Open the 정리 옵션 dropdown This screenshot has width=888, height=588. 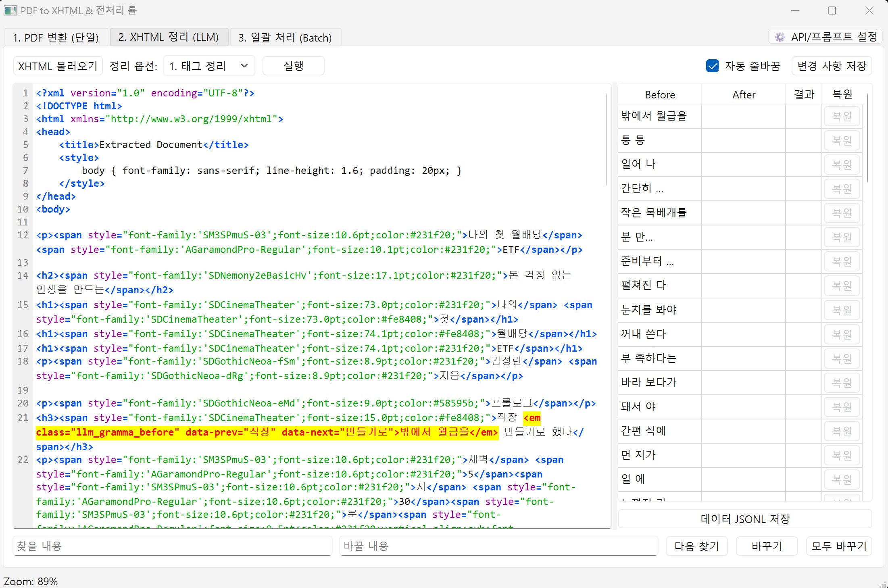(209, 66)
